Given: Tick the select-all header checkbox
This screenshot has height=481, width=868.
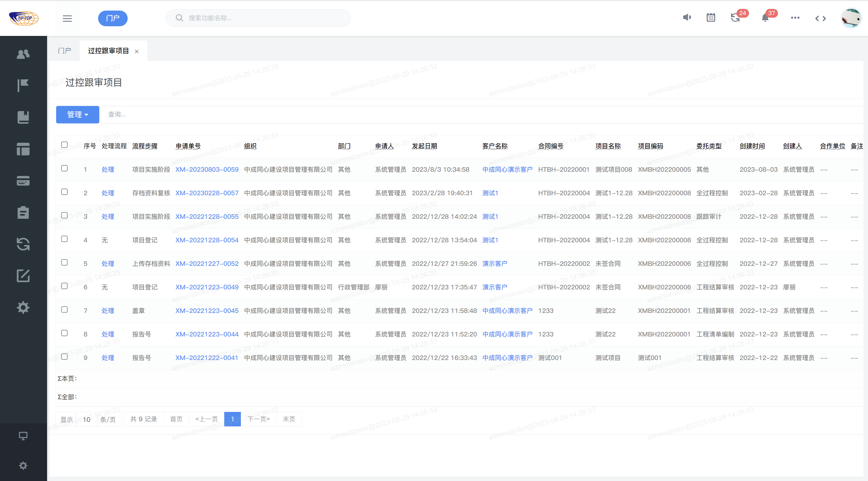Looking at the screenshot, I should click(x=64, y=145).
